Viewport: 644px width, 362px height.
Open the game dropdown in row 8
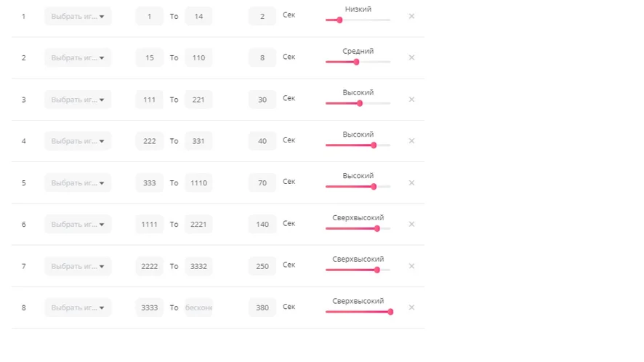(78, 307)
